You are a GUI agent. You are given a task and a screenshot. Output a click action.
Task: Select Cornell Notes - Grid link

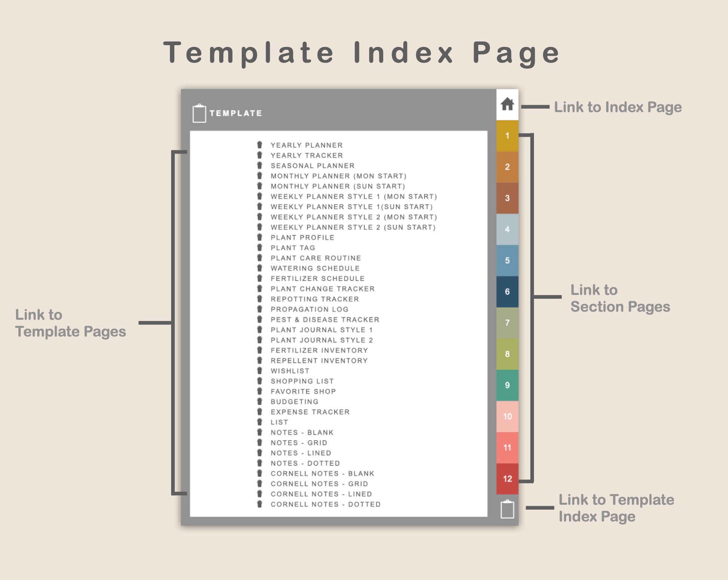(319, 484)
